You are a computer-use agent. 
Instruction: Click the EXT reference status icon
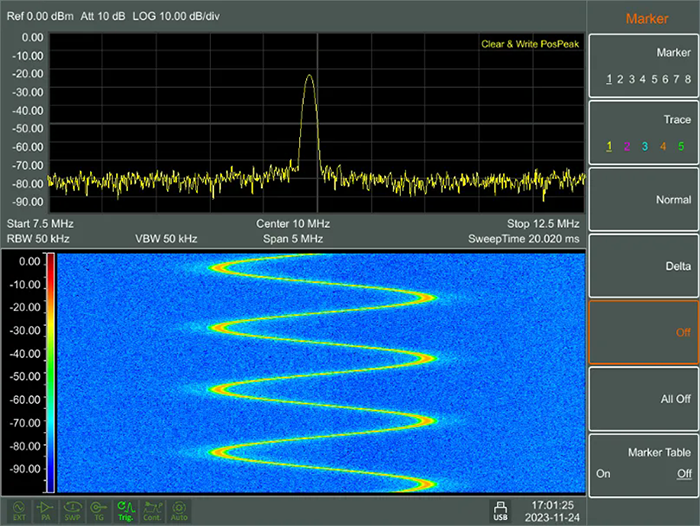click(x=19, y=511)
